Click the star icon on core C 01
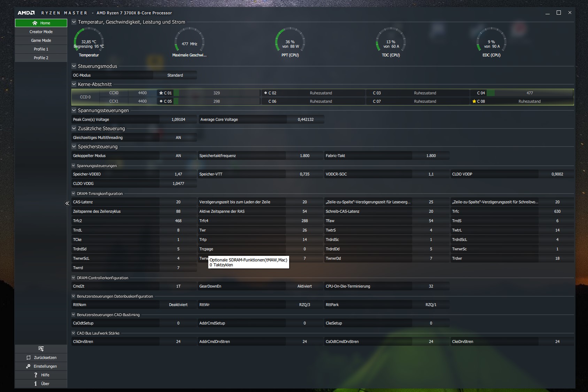 tap(161, 93)
